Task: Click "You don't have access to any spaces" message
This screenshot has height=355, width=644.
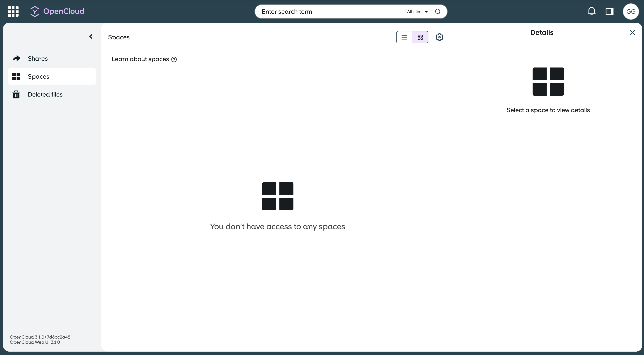Action: click(x=278, y=226)
